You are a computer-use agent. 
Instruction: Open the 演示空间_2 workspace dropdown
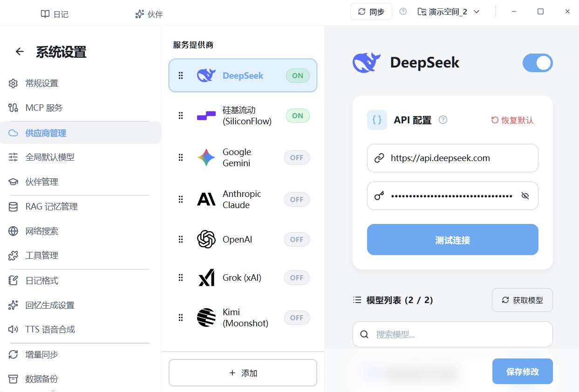point(449,12)
